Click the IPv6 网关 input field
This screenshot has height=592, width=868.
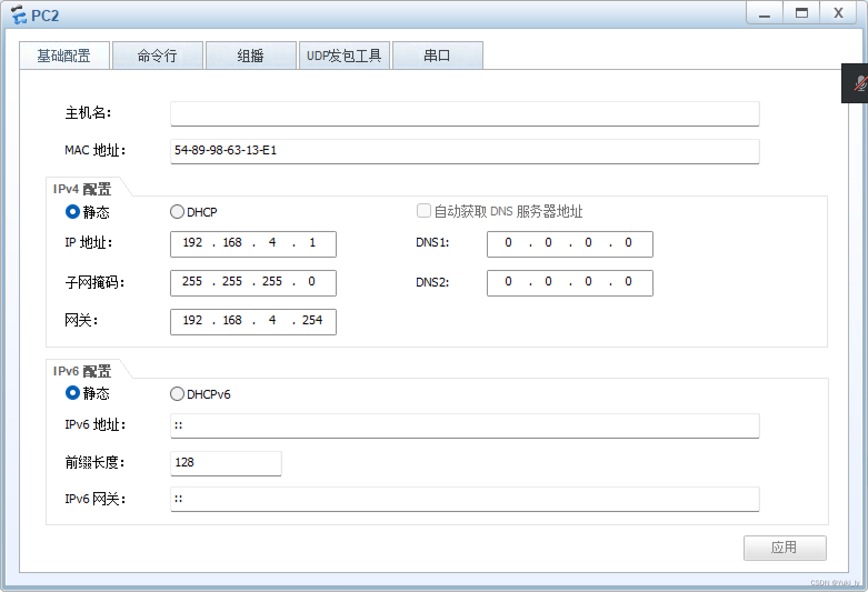(x=465, y=499)
